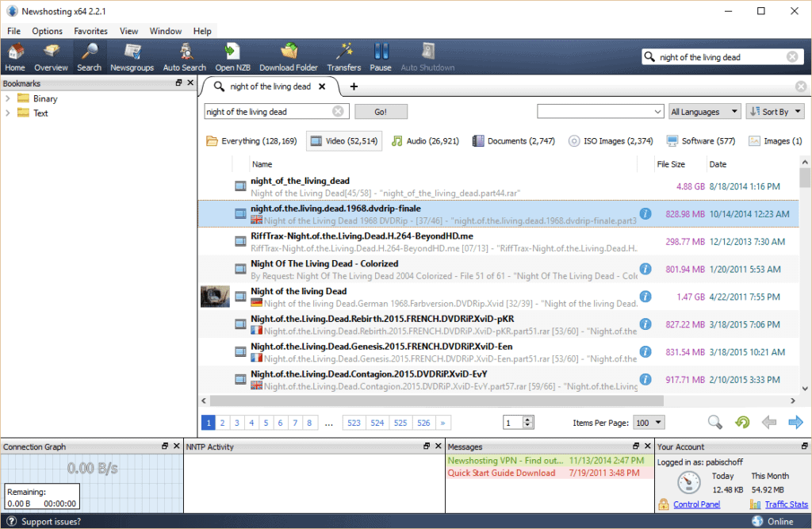Click the magnifier icon beside Items Per Page

point(715,422)
